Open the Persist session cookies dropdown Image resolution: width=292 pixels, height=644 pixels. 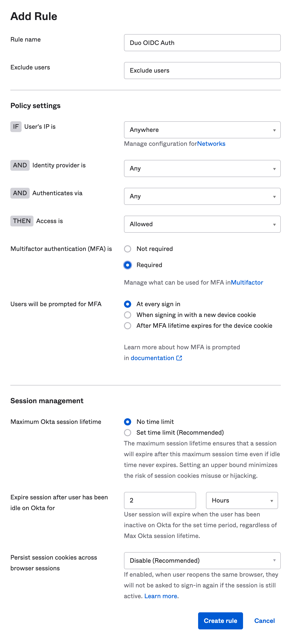tap(202, 561)
